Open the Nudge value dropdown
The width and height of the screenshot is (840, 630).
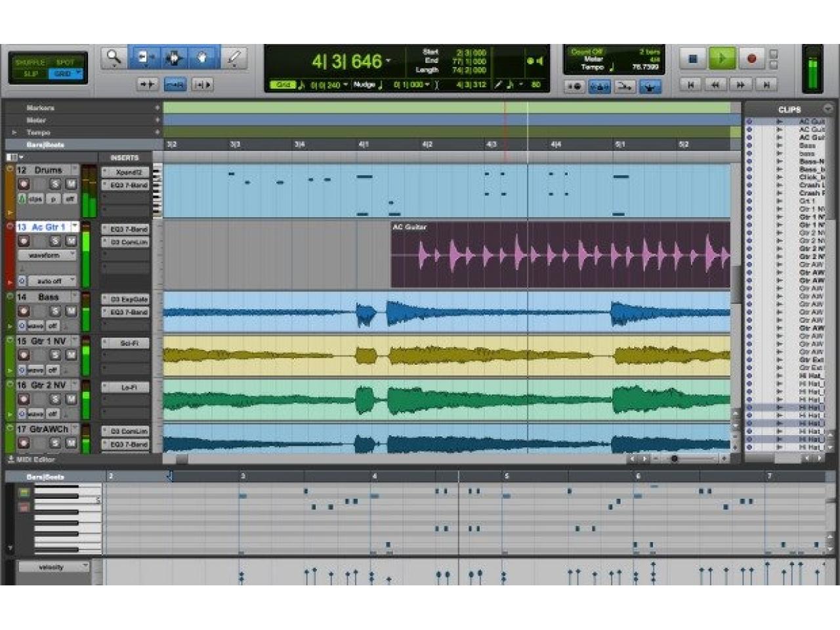click(427, 85)
